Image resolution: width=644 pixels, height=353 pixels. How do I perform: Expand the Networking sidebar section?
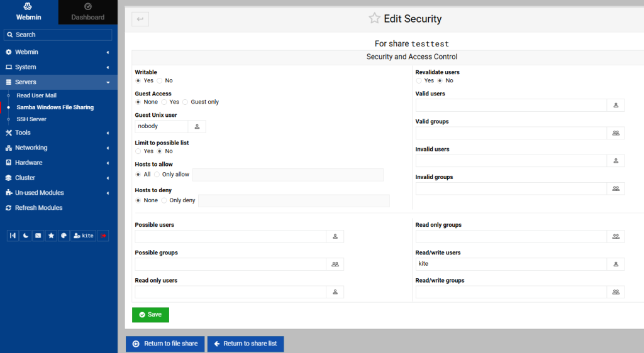point(58,148)
